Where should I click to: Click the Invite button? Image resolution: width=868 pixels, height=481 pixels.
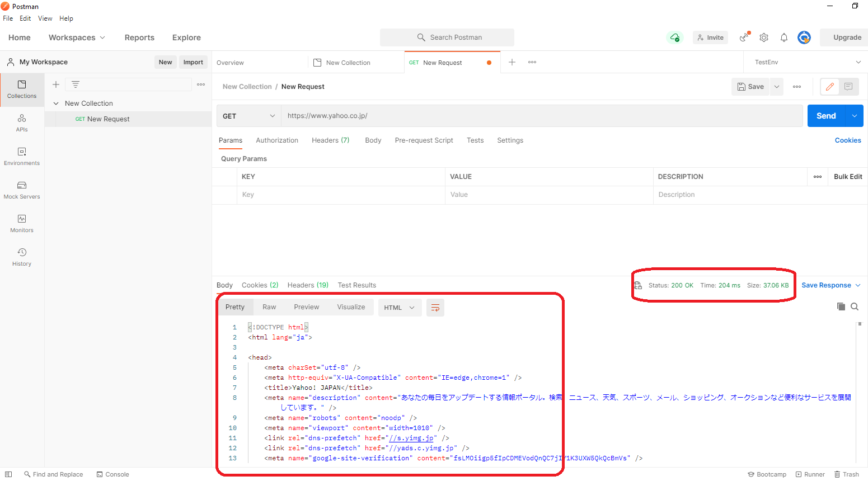pyautogui.click(x=710, y=37)
